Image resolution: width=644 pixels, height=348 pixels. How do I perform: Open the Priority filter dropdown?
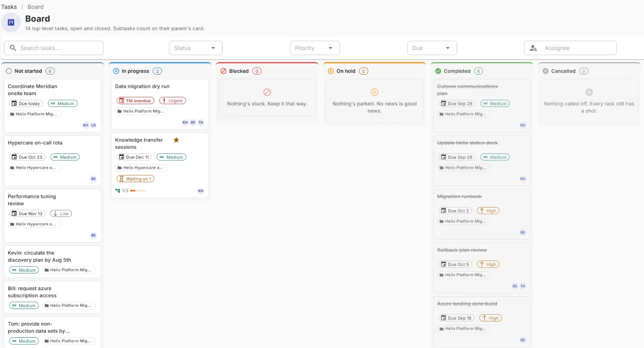315,48
